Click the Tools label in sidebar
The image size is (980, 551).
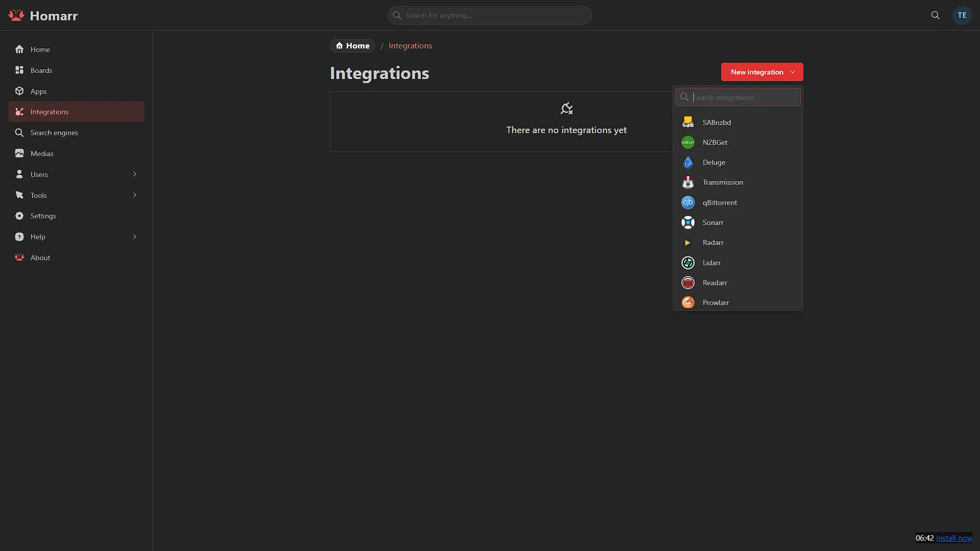tap(39, 195)
